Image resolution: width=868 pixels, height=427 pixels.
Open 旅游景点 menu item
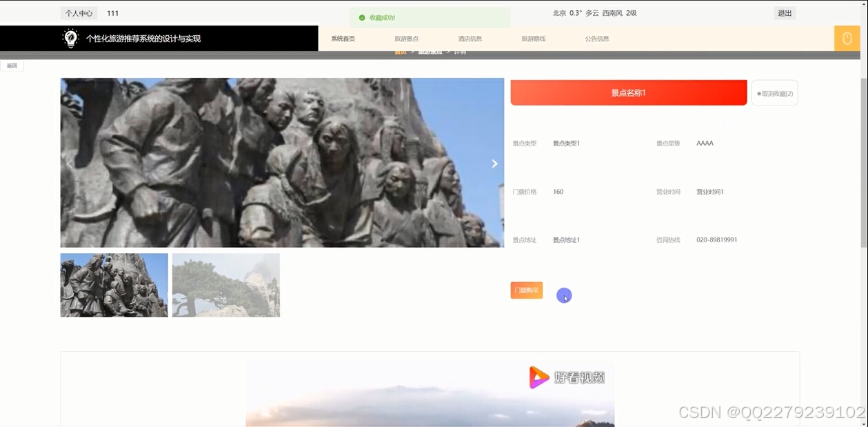click(x=406, y=39)
